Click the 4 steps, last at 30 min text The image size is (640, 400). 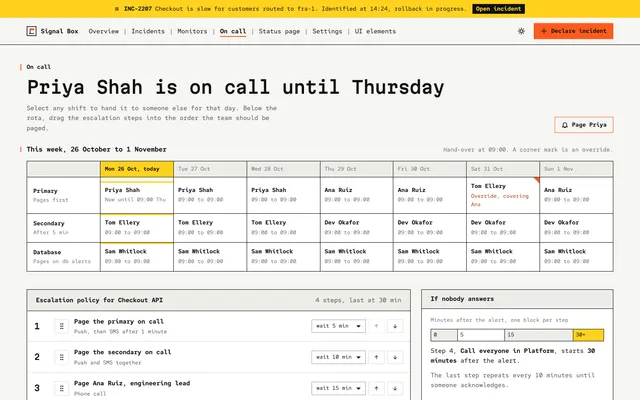click(358, 300)
